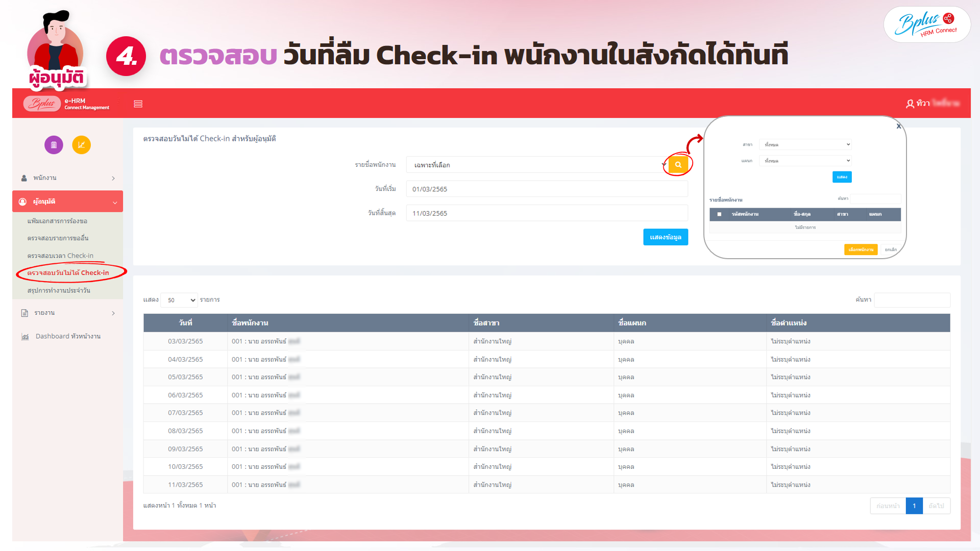Open ตรวจสอบเวลา Check-in menu item

(60, 256)
